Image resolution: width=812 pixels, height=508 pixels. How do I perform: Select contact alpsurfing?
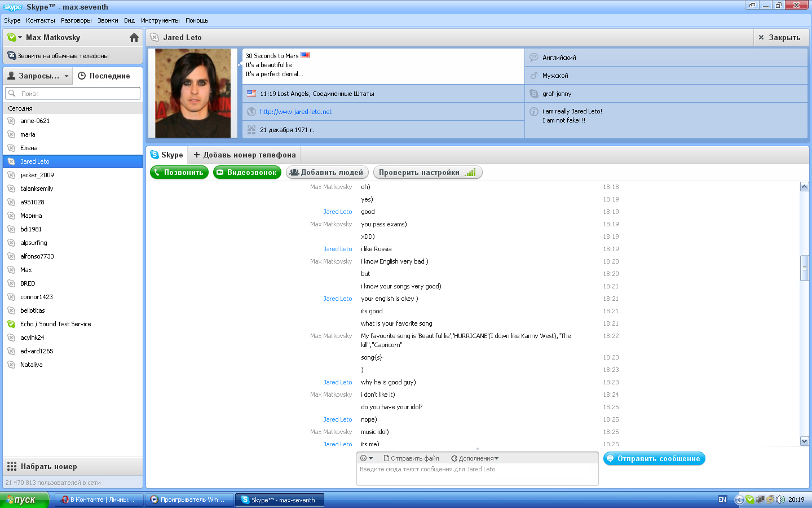(73, 243)
